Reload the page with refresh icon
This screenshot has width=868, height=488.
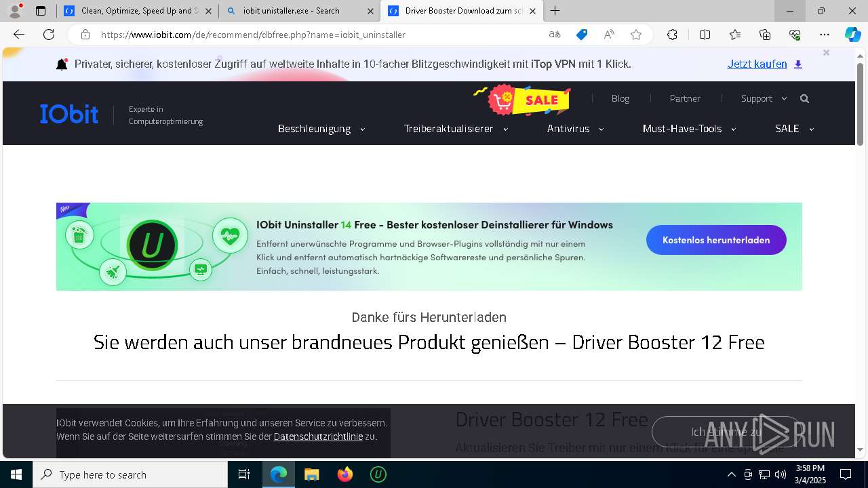coord(49,35)
